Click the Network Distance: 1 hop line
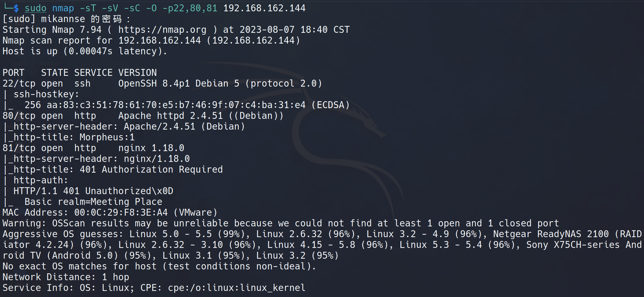This screenshot has width=644, height=297. (x=66, y=277)
